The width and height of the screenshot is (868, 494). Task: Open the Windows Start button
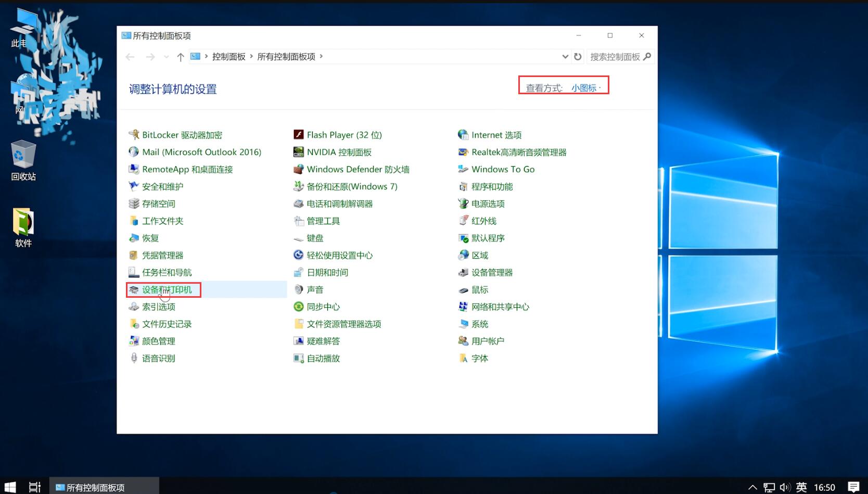point(10,487)
